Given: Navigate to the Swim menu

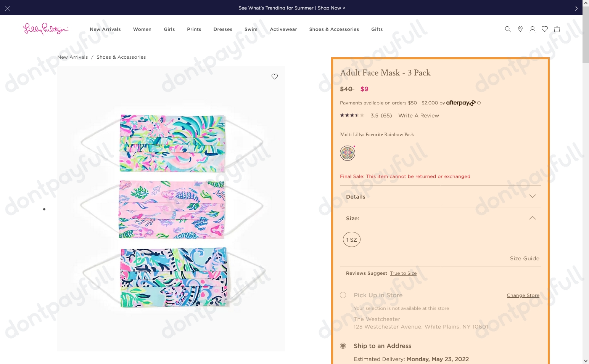Looking at the screenshot, I should point(251,29).
